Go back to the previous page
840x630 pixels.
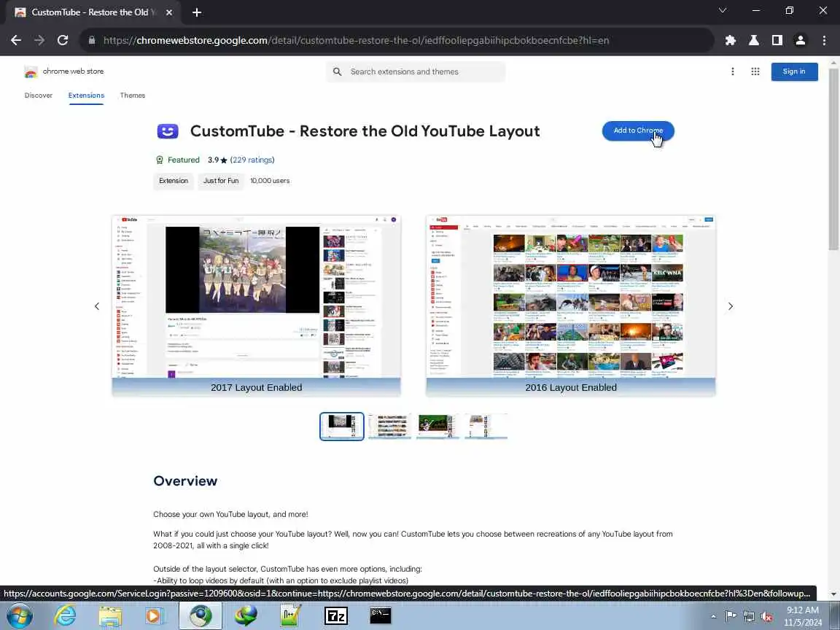point(16,40)
